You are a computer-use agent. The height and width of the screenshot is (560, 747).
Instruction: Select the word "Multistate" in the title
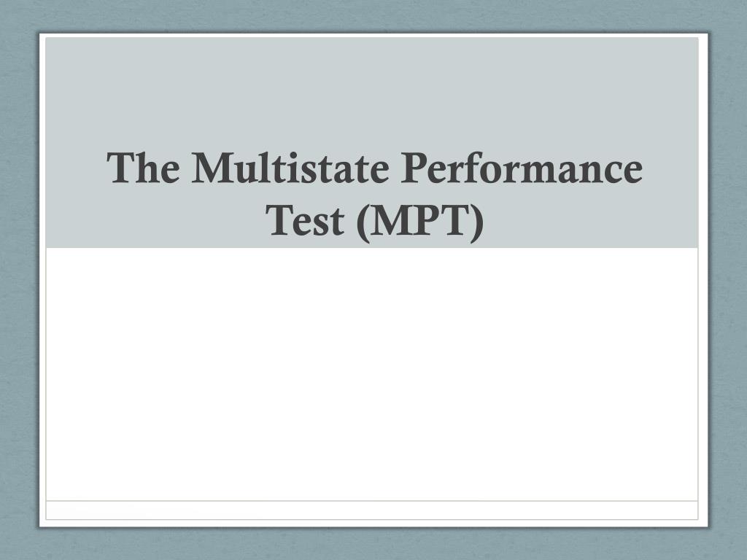tap(290, 167)
